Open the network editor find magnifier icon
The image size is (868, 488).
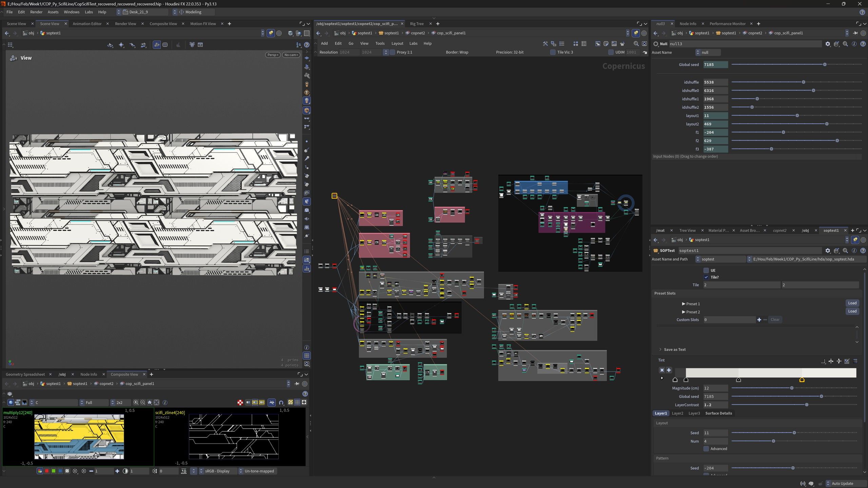coord(636,44)
